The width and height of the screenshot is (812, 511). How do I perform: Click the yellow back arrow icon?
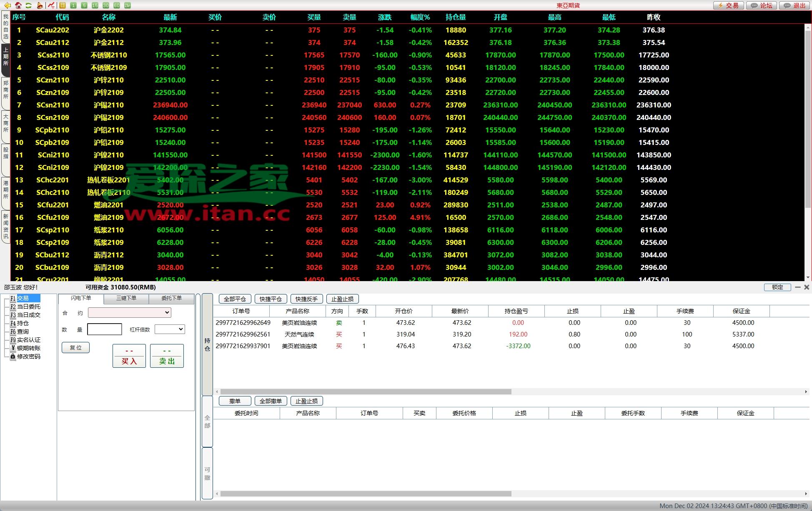coord(7,5)
